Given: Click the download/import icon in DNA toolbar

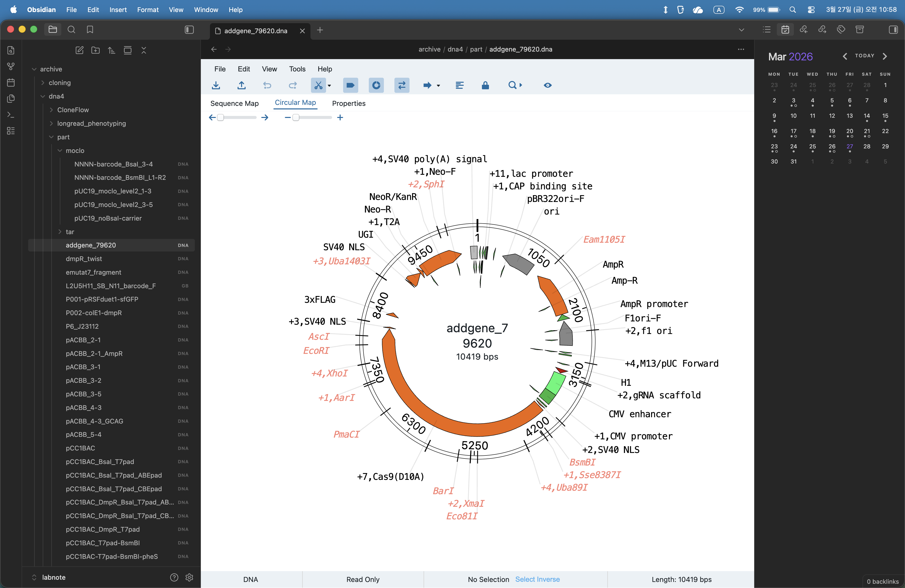Looking at the screenshot, I should point(216,85).
